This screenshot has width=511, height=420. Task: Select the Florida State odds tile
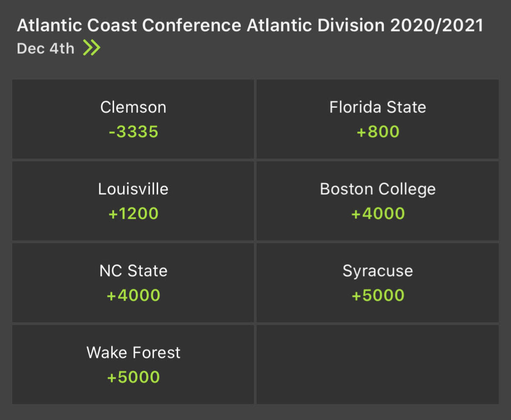coord(377,118)
